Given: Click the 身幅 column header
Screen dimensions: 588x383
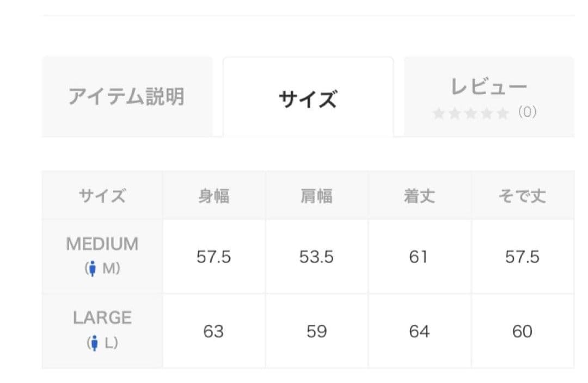Looking at the screenshot, I should click(x=214, y=196).
